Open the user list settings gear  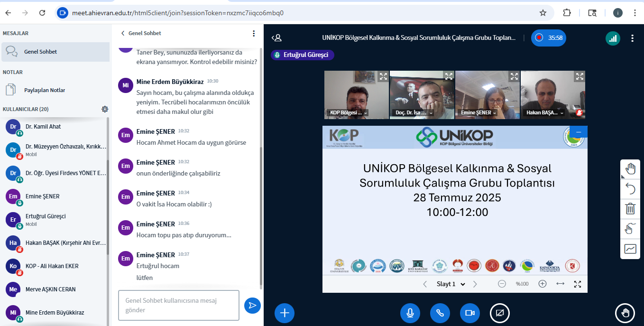(105, 109)
